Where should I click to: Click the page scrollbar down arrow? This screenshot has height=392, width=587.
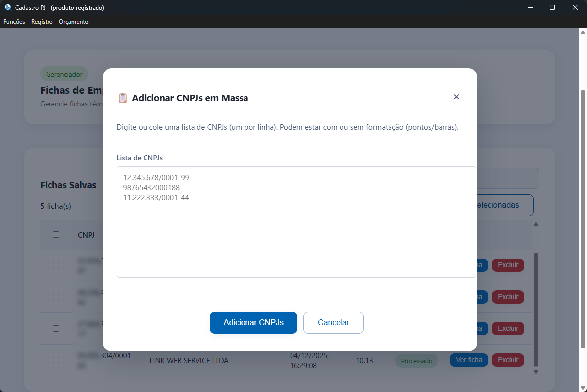[x=583, y=388]
